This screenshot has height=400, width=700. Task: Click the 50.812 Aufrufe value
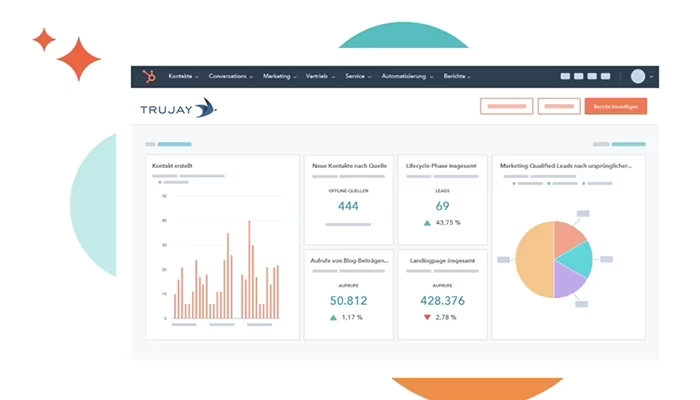click(x=348, y=301)
